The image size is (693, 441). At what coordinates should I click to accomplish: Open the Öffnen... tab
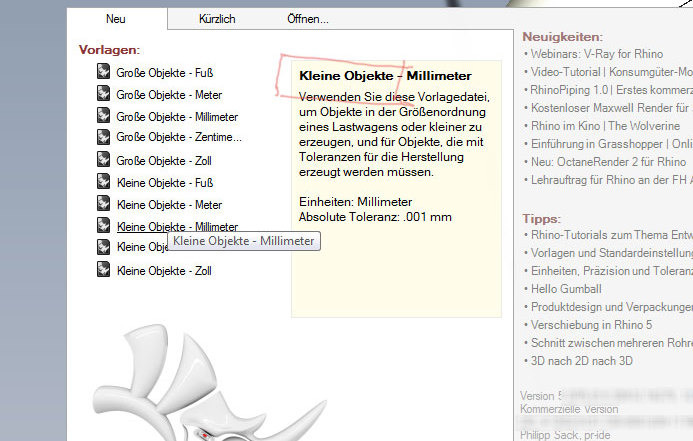308,19
